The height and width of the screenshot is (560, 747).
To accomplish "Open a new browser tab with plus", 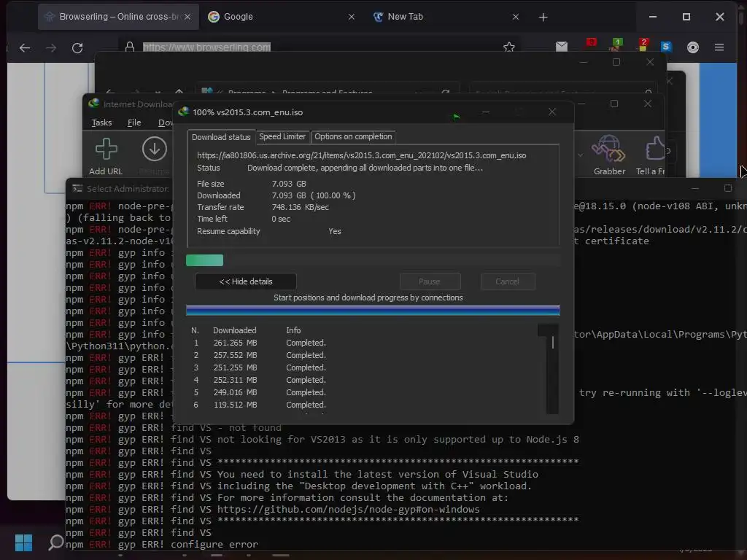I will pos(543,17).
